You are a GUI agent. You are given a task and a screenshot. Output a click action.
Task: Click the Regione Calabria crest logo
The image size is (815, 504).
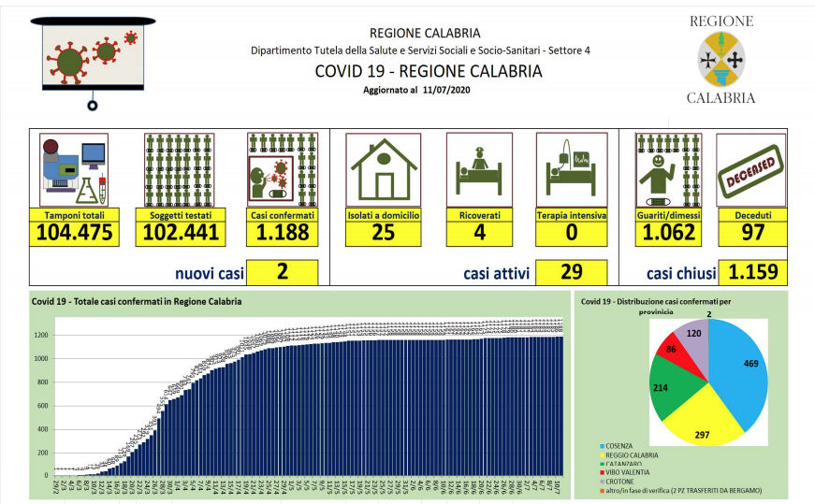[x=721, y=59]
